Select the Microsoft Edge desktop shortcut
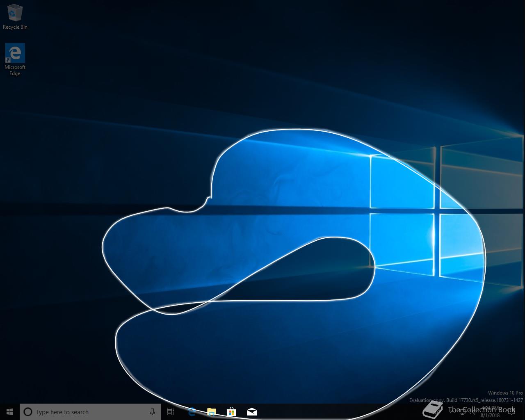The image size is (525, 420). 15,59
